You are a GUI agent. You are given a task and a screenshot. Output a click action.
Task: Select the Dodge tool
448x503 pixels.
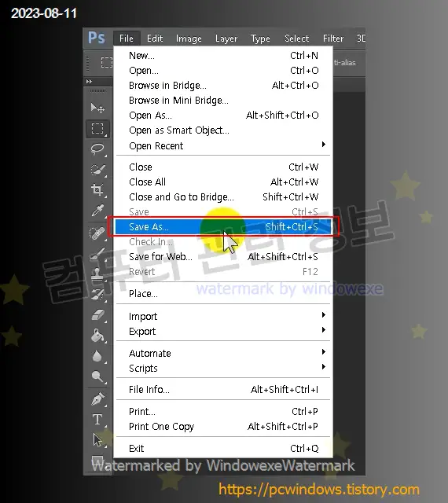pos(97,376)
